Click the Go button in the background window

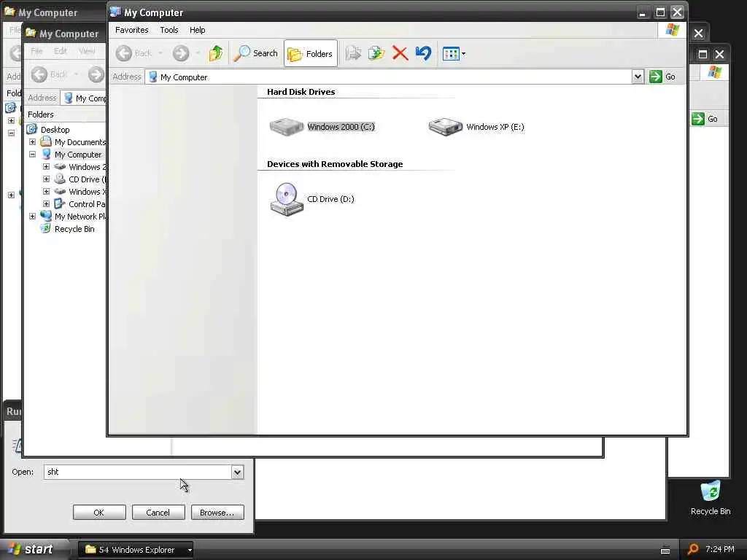(x=705, y=119)
